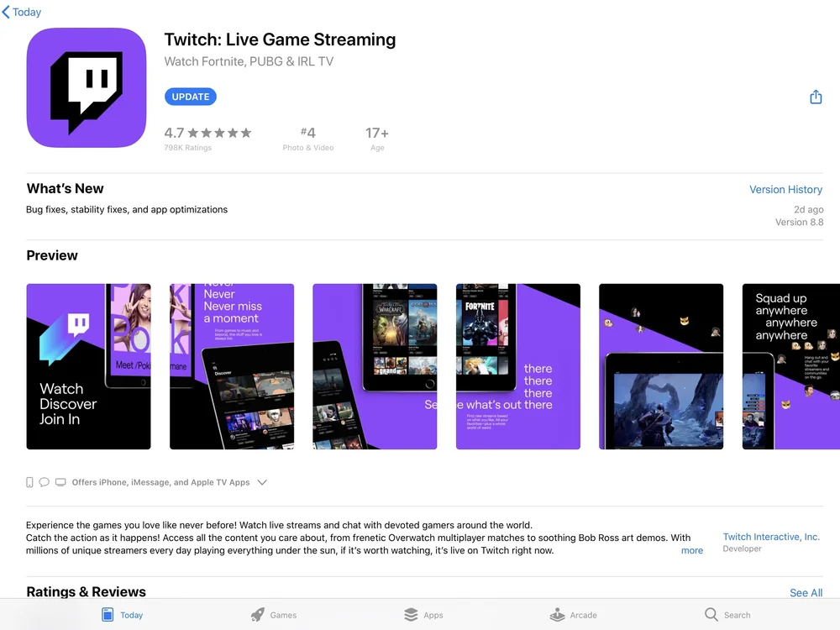Open the Squad up anywhere screenshot
This screenshot has height=630, width=840.
[791, 366]
